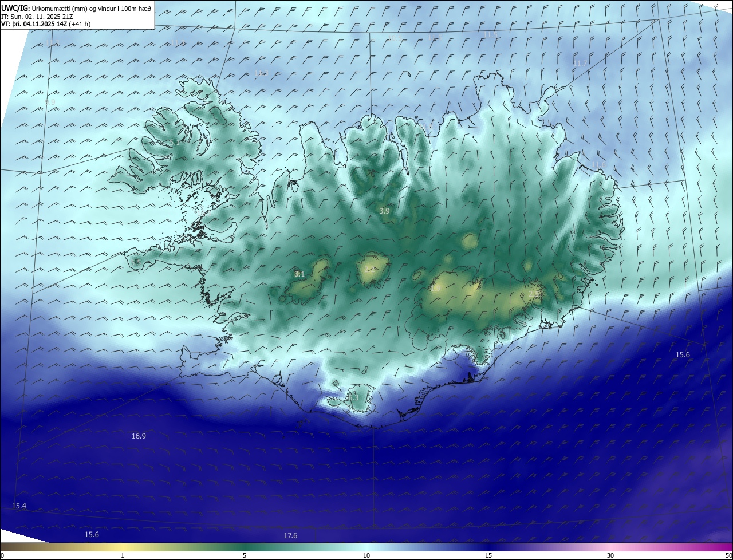Click the UWC/IG map title text
The width and height of the screenshot is (733, 560).
coord(76,9)
